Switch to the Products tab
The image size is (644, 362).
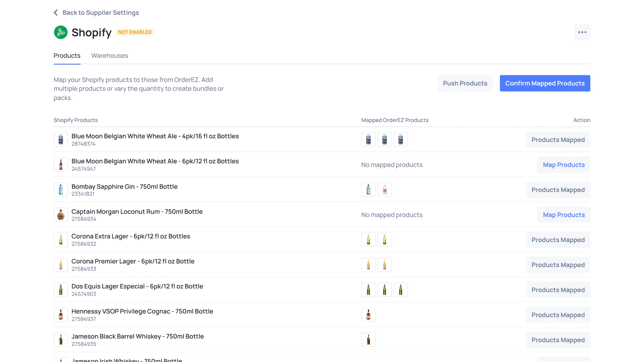(67, 56)
